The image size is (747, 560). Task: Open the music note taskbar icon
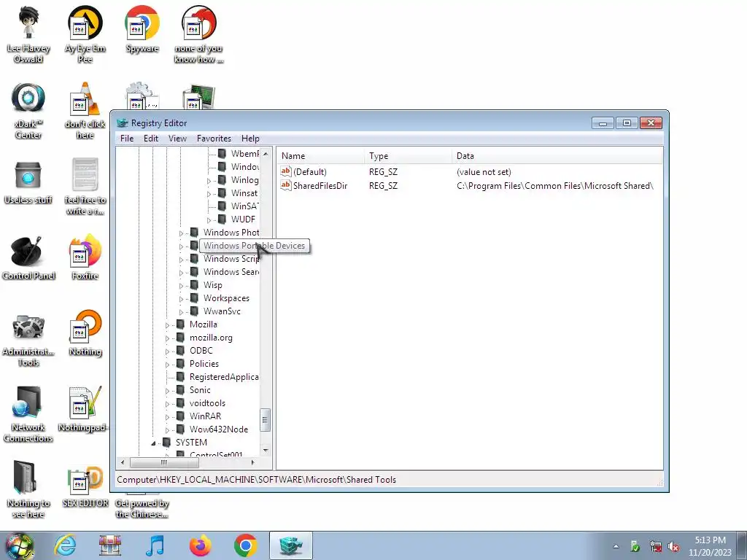coord(155,545)
